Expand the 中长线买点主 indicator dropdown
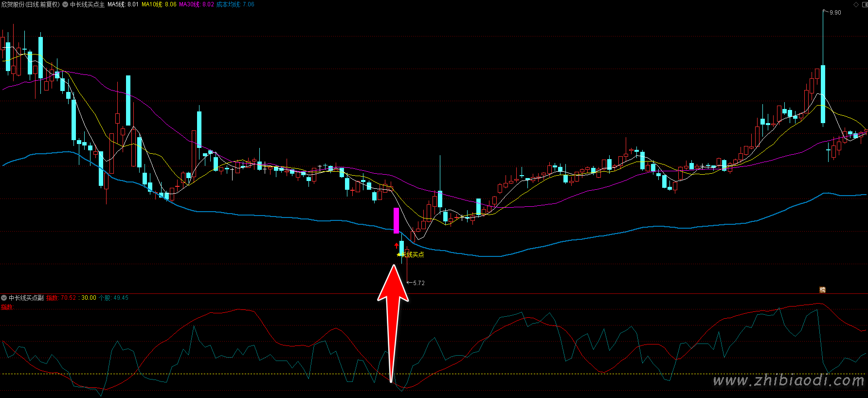The height and width of the screenshot is (398, 868). point(65,4)
